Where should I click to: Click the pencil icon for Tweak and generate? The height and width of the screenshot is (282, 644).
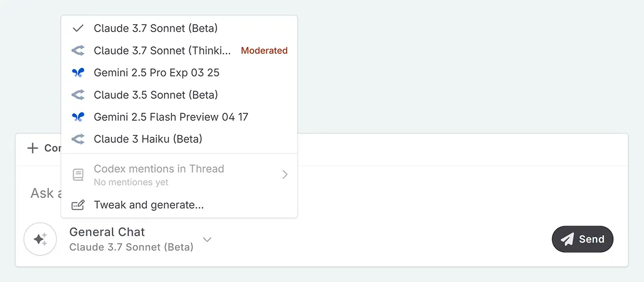pos(78,205)
